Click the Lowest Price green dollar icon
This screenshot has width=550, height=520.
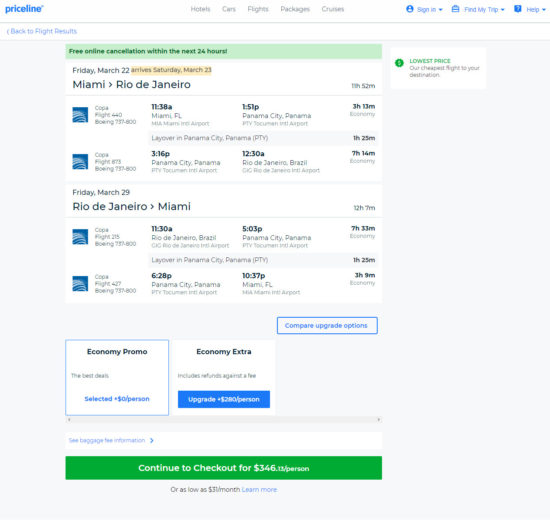(399, 63)
